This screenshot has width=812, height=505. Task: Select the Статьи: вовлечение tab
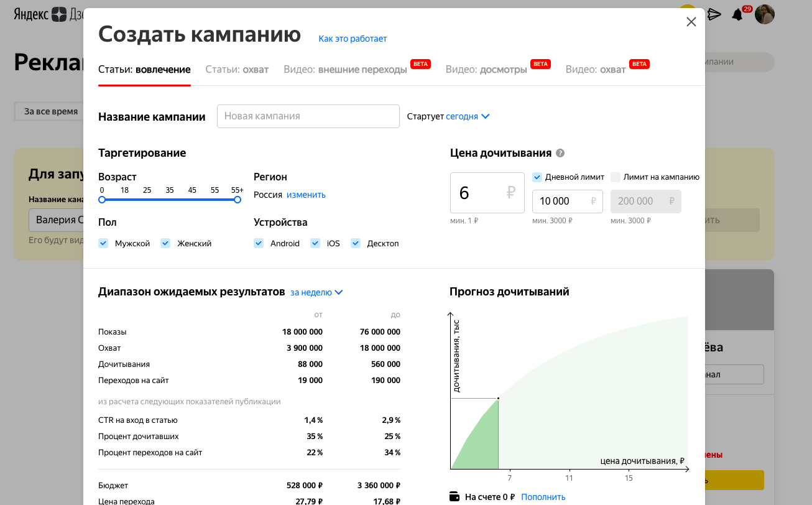(x=144, y=70)
